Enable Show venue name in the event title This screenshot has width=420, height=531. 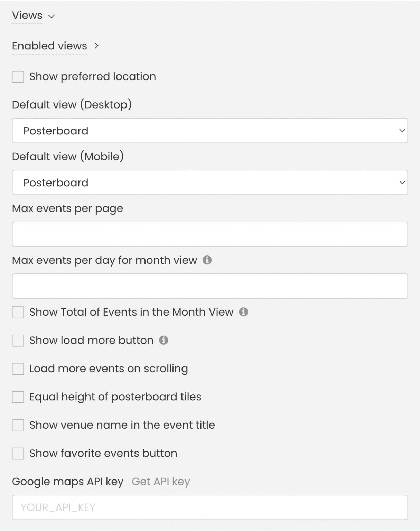click(17, 425)
